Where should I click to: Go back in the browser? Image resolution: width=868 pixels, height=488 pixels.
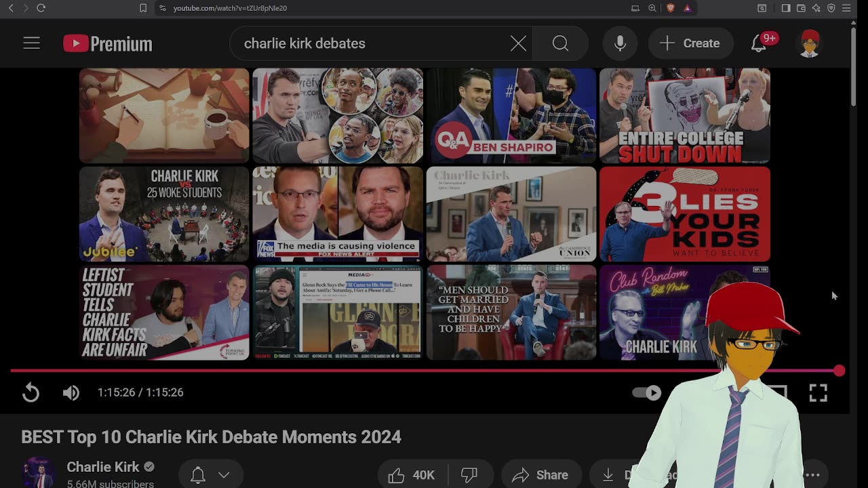[x=11, y=8]
